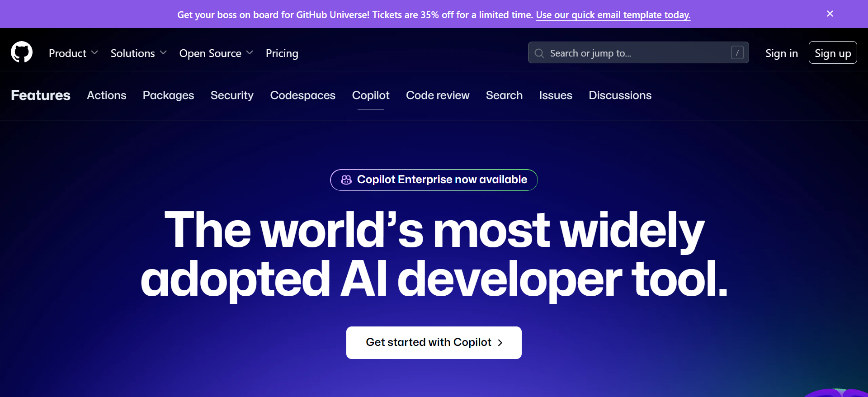Open the Features heading link

41,95
